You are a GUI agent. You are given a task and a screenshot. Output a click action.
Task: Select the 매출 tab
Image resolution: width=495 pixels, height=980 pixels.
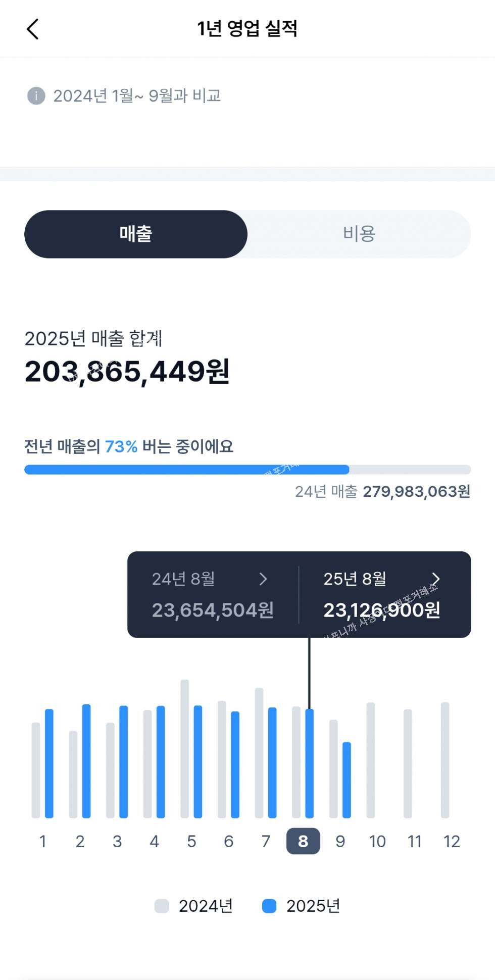click(136, 234)
